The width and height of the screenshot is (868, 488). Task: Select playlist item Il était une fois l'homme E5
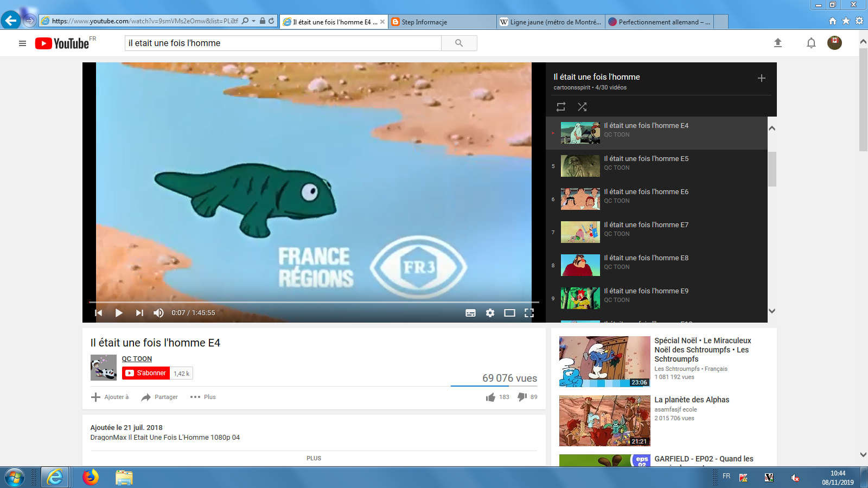pyautogui.click(x=656, y=166)
